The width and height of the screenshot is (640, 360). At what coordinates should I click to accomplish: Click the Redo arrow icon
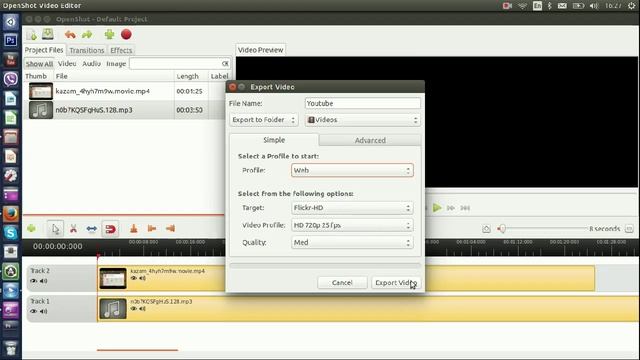tap(87, 35)
